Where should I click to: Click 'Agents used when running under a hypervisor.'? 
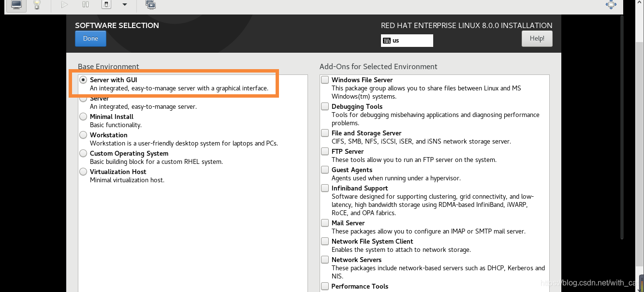(396, 178)
